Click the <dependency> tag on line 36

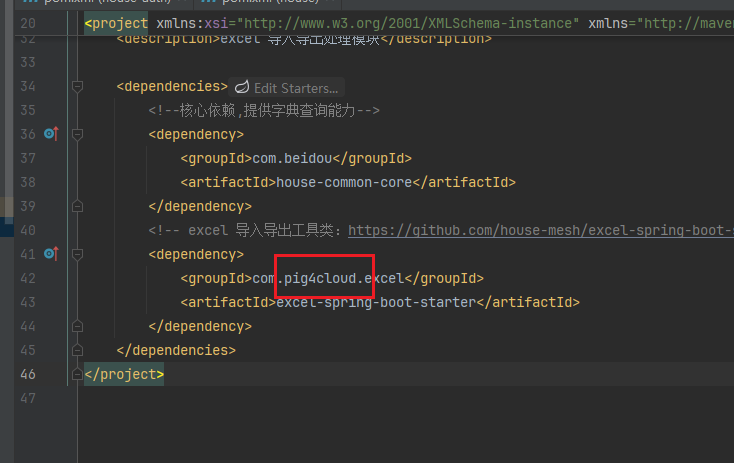coord(196,134)
